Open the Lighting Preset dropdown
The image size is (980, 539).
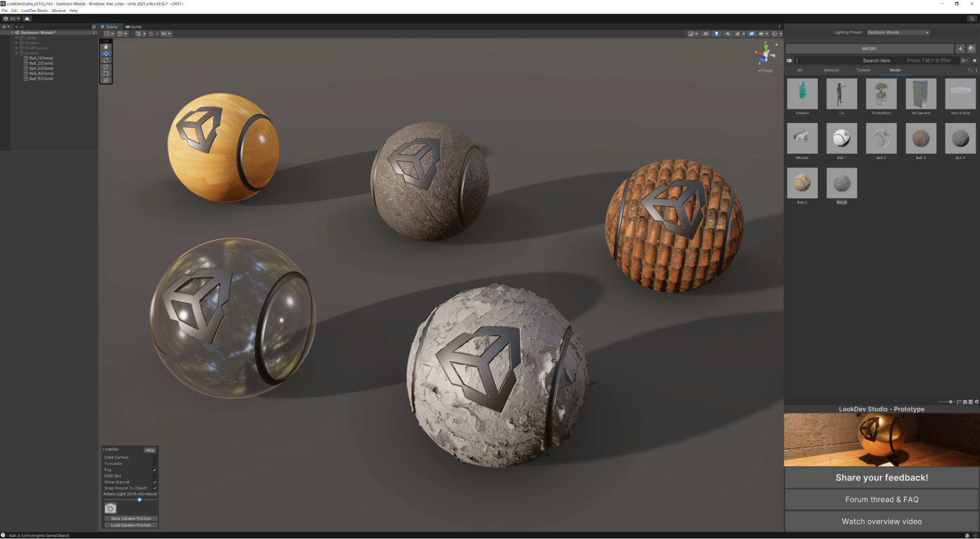pyautogui.click(x=898, y=32)
